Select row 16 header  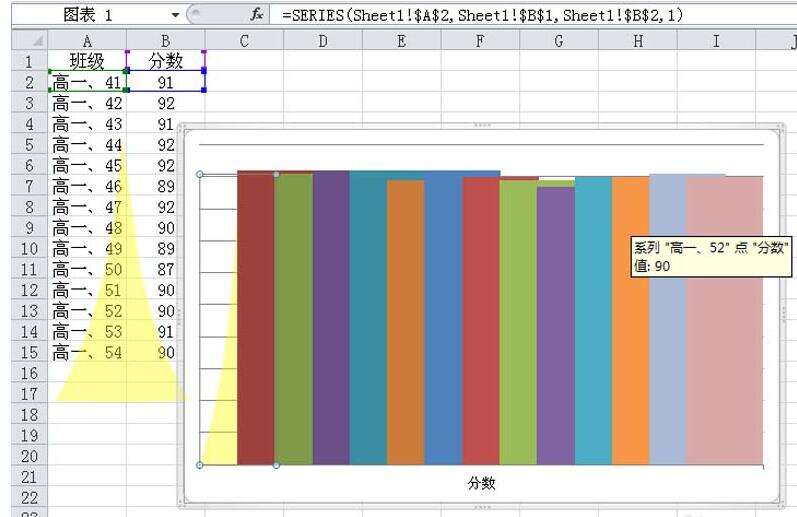point(29,373)
